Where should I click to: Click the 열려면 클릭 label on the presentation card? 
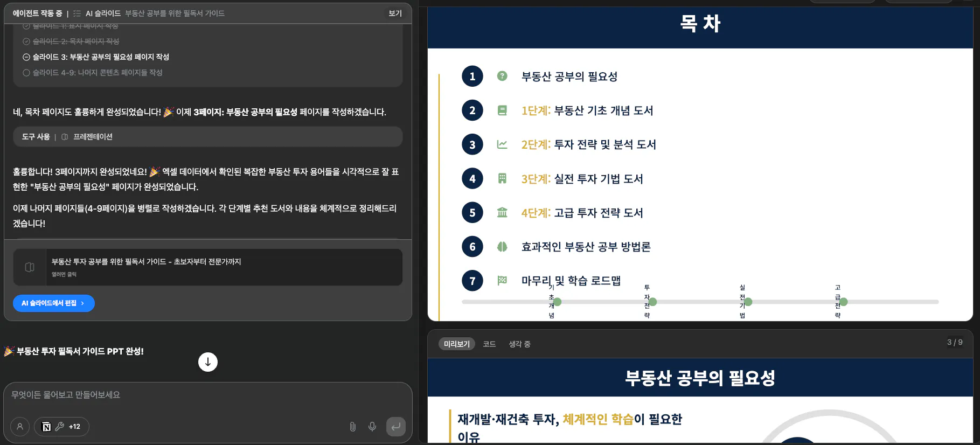[64, 275]
